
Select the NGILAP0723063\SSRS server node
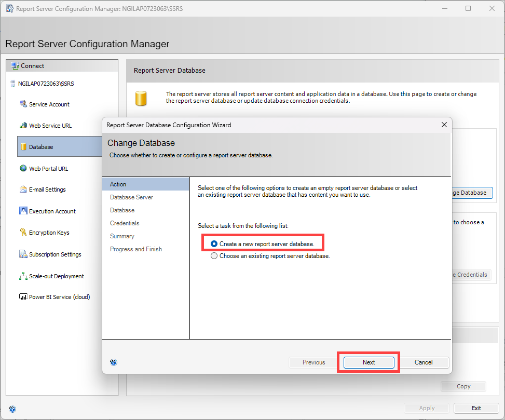click(x=46, y=84)
